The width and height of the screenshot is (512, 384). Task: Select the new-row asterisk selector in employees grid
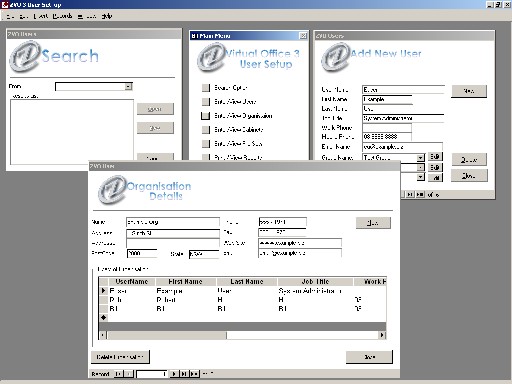tap(103, 317)
